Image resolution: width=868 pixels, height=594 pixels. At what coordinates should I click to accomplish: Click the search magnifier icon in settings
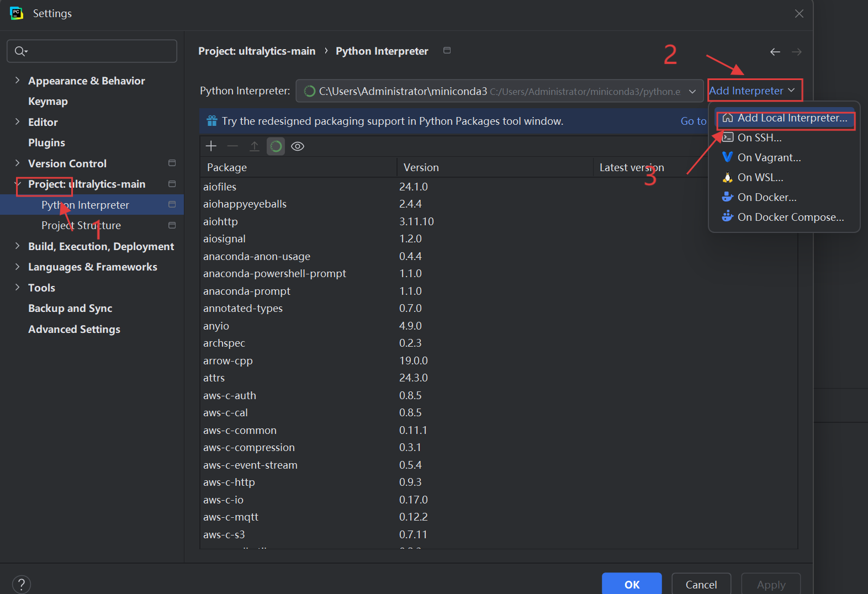coord(20,51)
